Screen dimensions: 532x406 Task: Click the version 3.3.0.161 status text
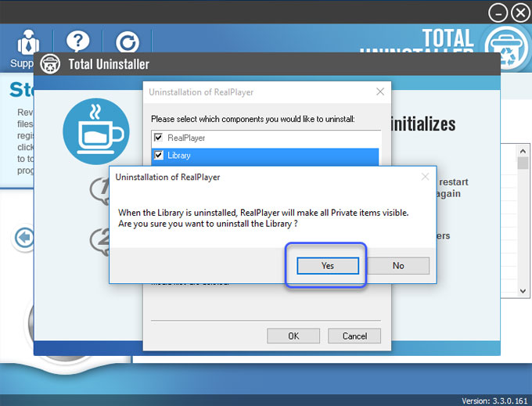(494, 401)
